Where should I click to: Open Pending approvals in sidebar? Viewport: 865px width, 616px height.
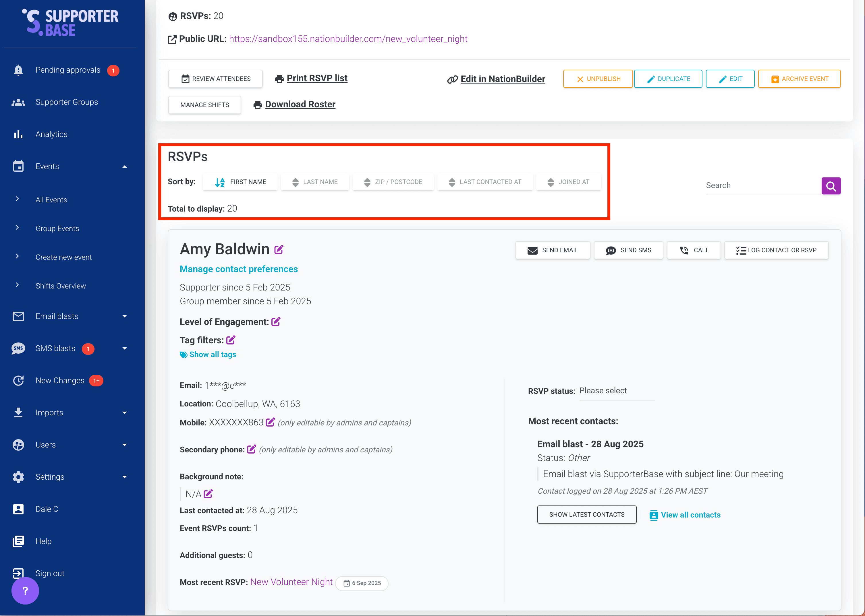67,70
